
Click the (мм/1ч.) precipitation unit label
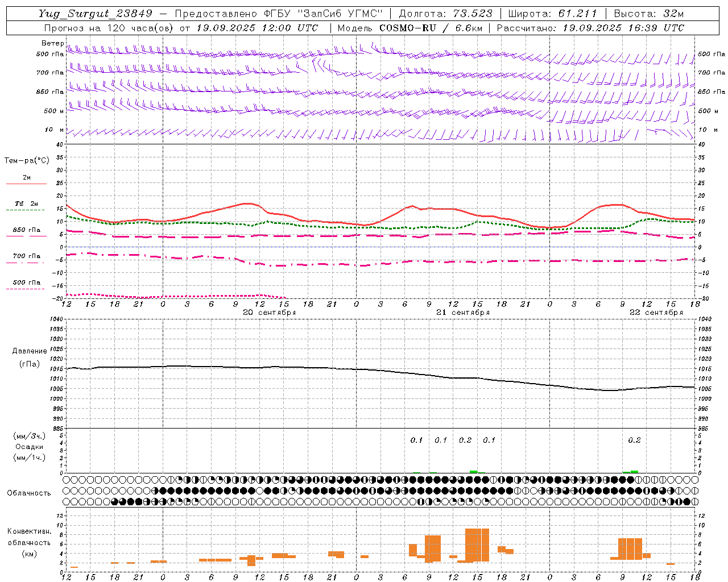[30, 458]
